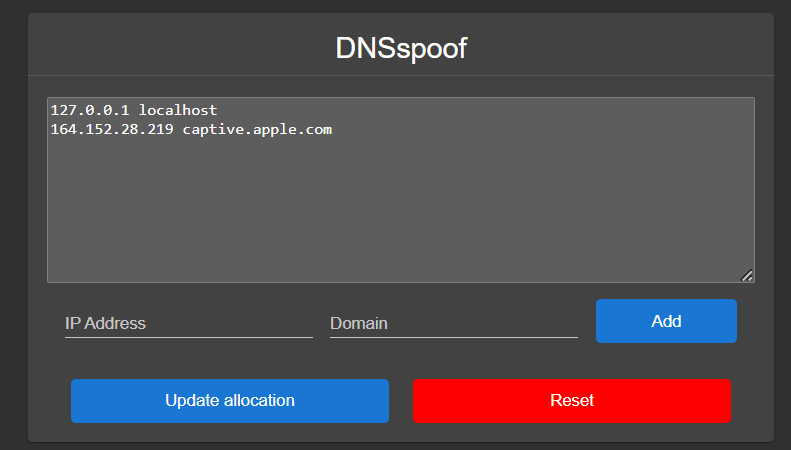Click the Domain placeholder label
Image resolution: width=791 pixels, height=450 pixels.
pyautogui.click(x=358, y=323)
